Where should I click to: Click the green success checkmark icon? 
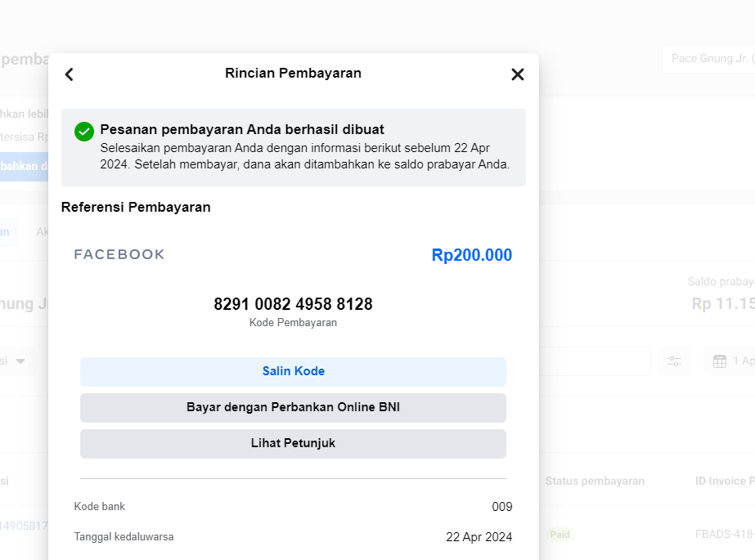(x=84, y=132)
